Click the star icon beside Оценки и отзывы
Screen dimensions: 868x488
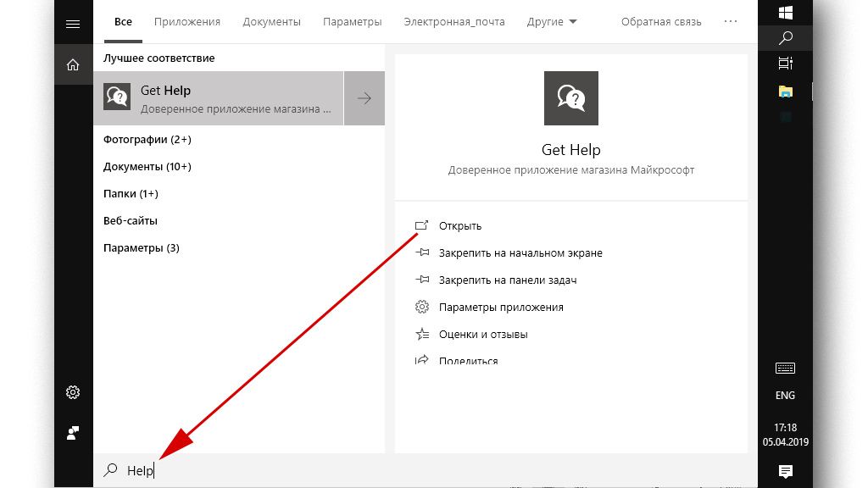pos(422,334)
